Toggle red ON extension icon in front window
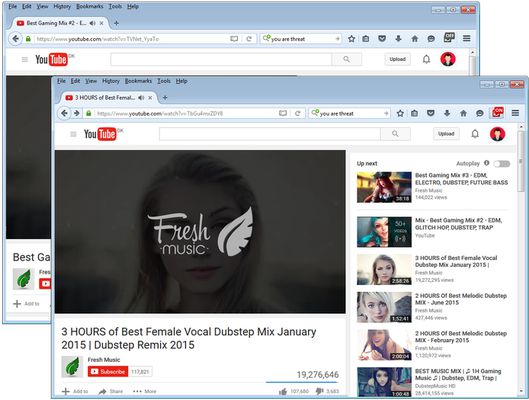 click(498, 112)
